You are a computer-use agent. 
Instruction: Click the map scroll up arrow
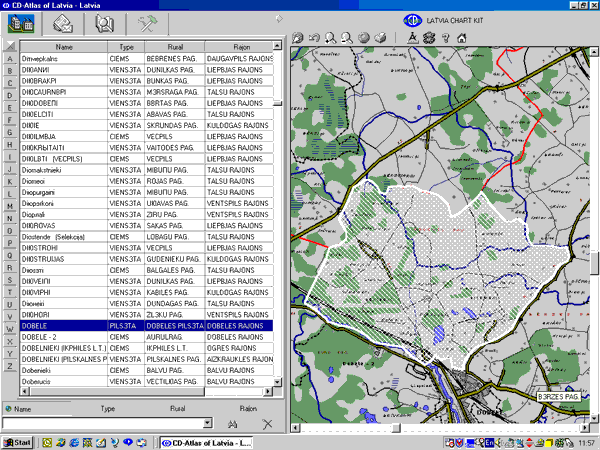click(594, 51)
